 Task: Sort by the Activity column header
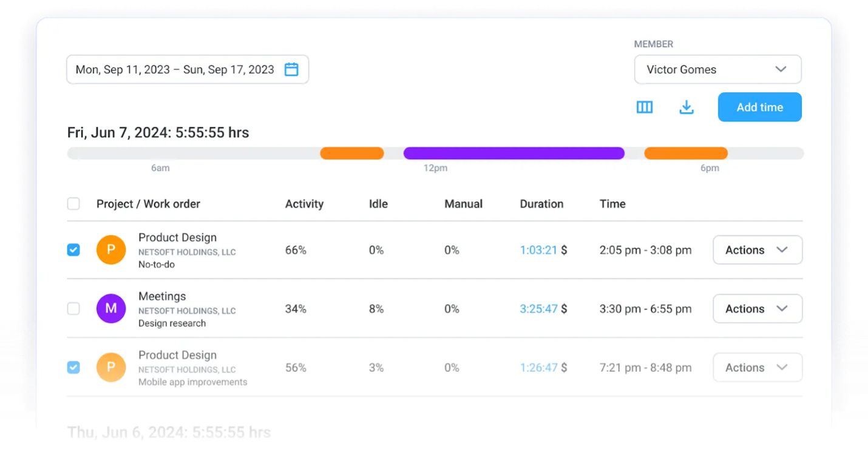[x=304, y=204]
